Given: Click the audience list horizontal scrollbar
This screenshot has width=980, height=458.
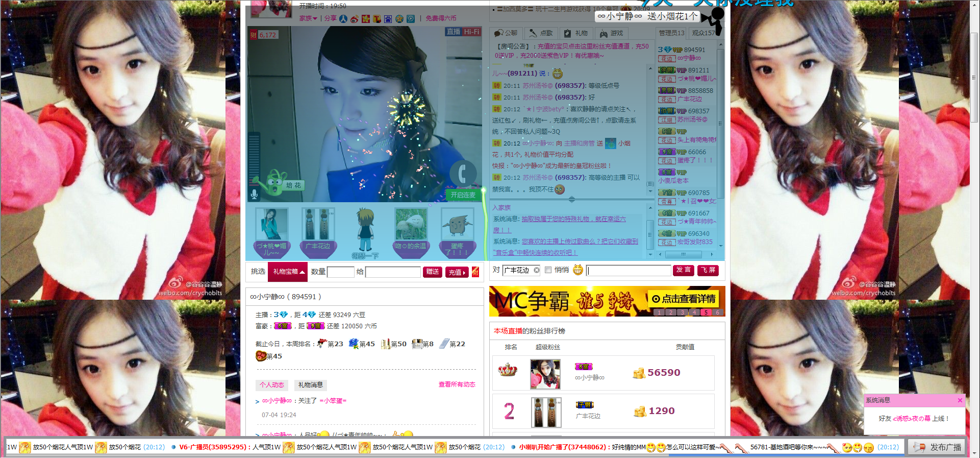Looking at the screenshot, I should coord(684,254).
